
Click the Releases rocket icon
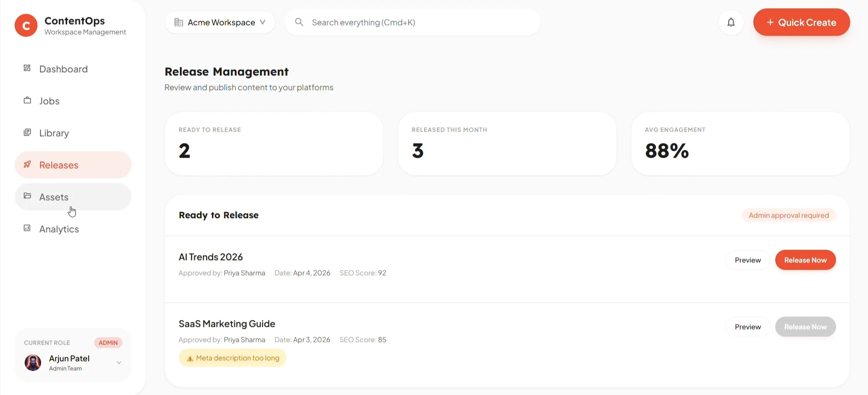27,164
